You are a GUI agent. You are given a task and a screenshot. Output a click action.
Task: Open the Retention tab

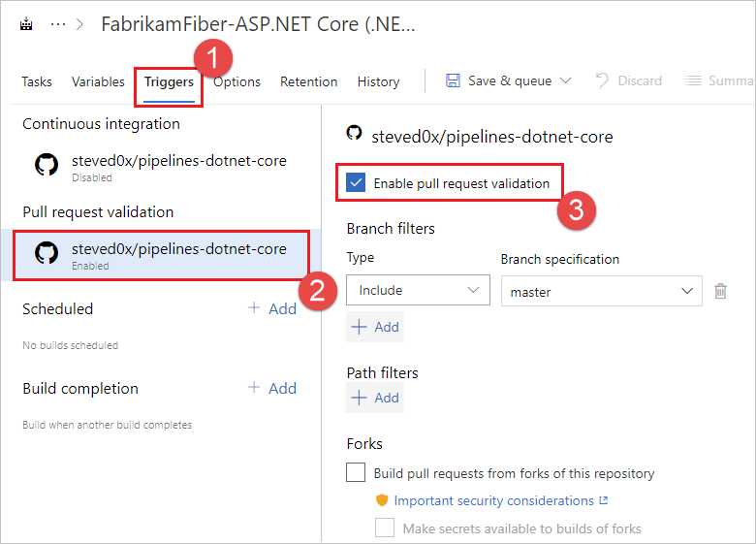pos(308,81)
